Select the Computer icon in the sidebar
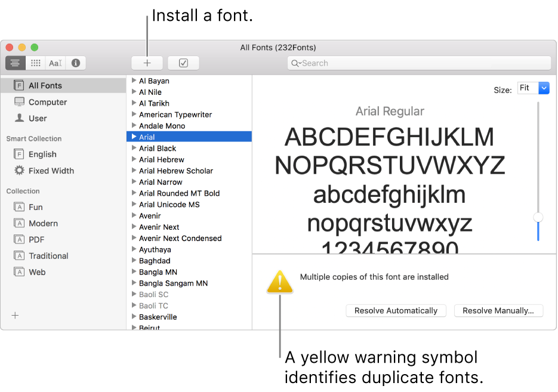Viewport: 558px width, 392px height. [x=19, y=102]
